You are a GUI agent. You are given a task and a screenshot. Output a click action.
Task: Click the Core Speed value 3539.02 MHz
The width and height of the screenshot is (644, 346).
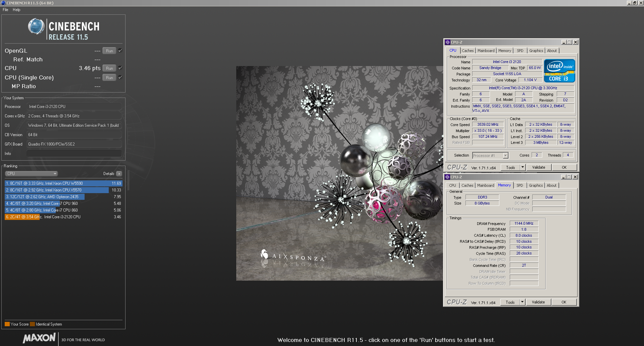488,124
